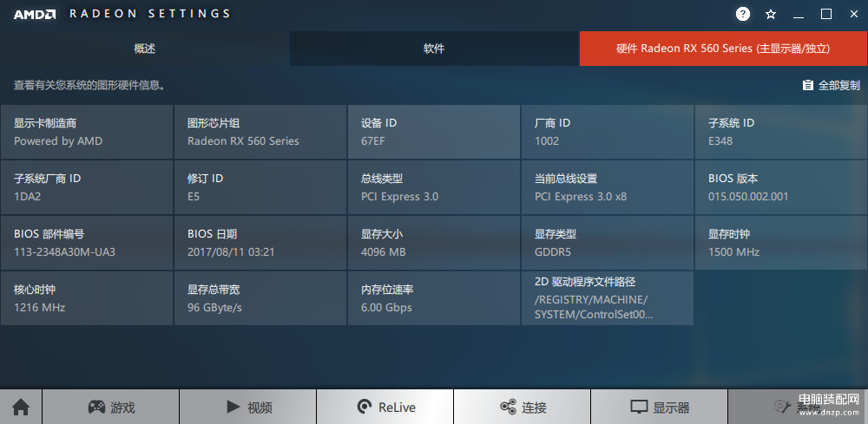Screen dimensions: 868x424
Task: Click the 查看有关您系统的图形硬件信息 description text
Action: [89, 85]
